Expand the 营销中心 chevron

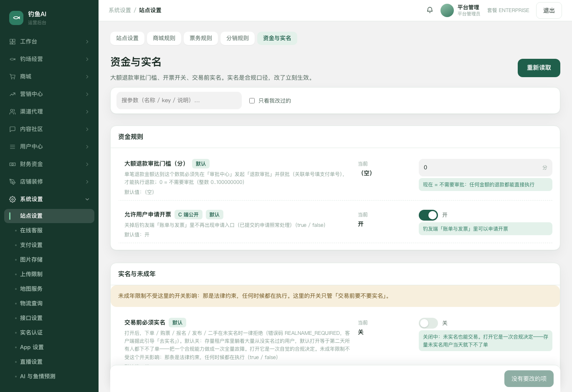click(x=87, y=94)
